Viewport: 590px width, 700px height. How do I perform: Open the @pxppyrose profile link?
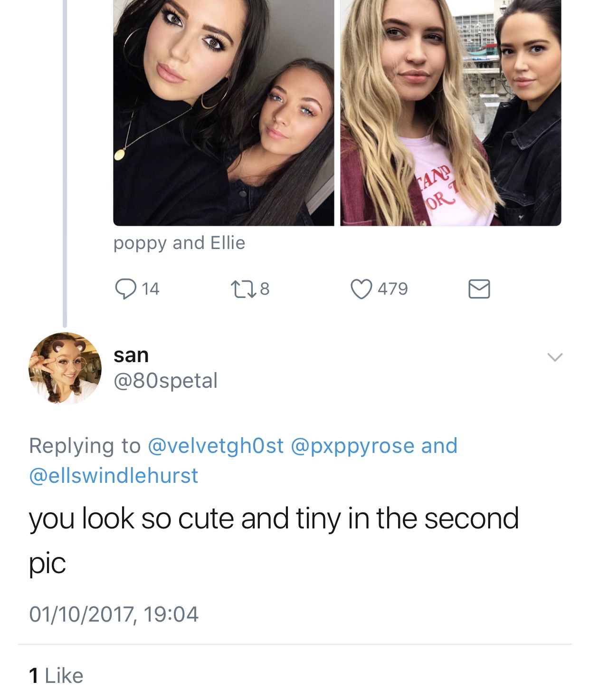pyautogui.click(x=352, y=446)
